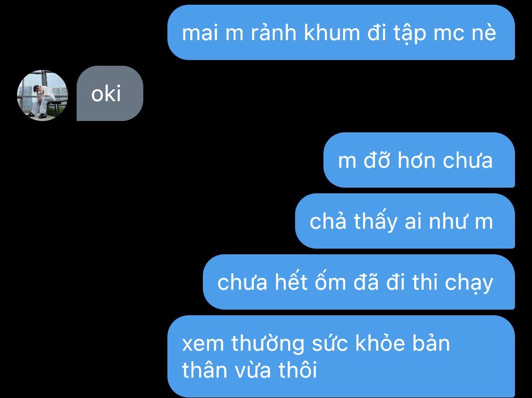Select the gray 'oki' reply bubble
The image size is (532, 398).
[110, 93]
